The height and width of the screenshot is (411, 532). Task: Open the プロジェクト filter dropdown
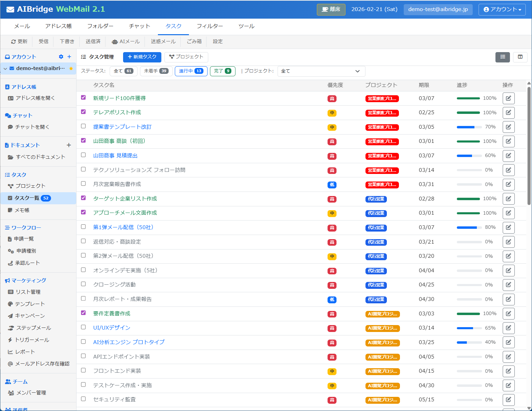click(x=321, y=71)
